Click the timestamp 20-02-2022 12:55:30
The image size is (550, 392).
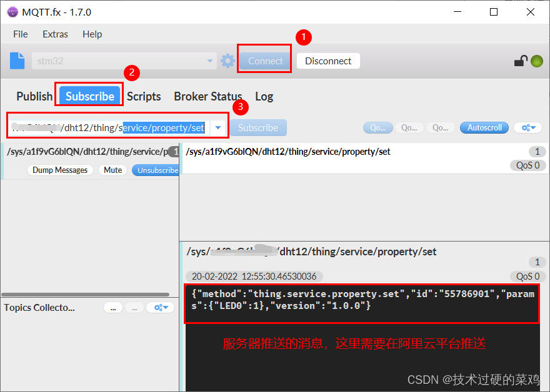pos(254,277)
